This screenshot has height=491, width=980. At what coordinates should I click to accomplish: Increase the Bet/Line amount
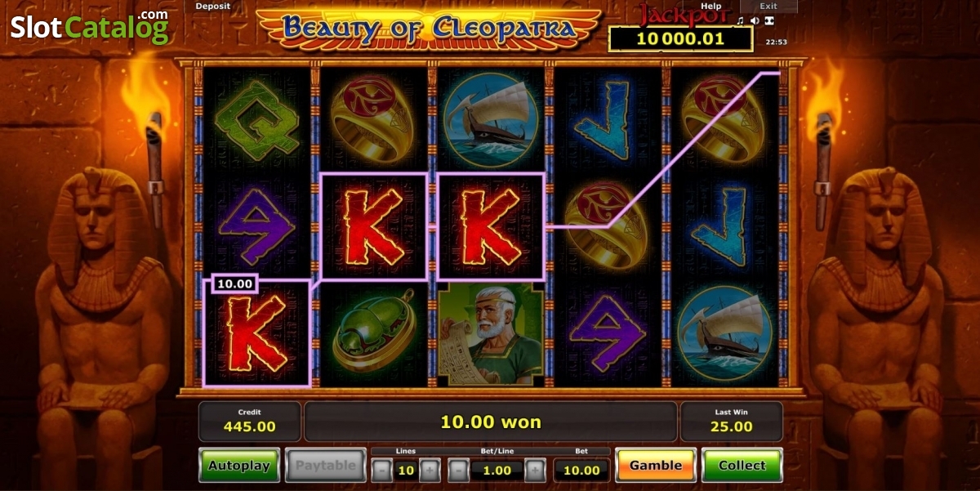[x=535, y=470]
